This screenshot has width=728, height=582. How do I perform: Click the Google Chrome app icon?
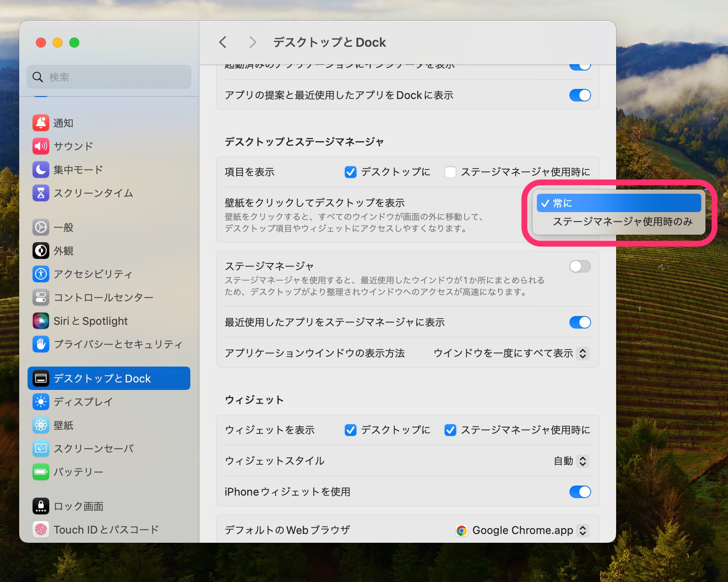point(462,530)
